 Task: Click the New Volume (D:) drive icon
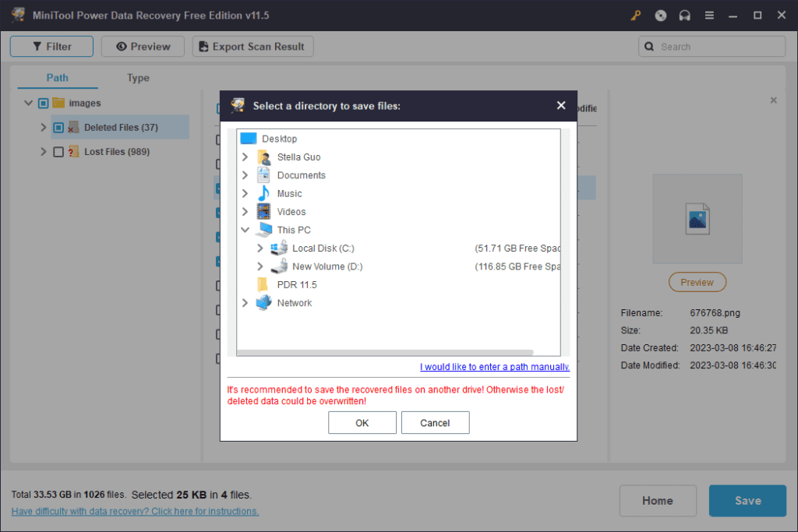279,266
